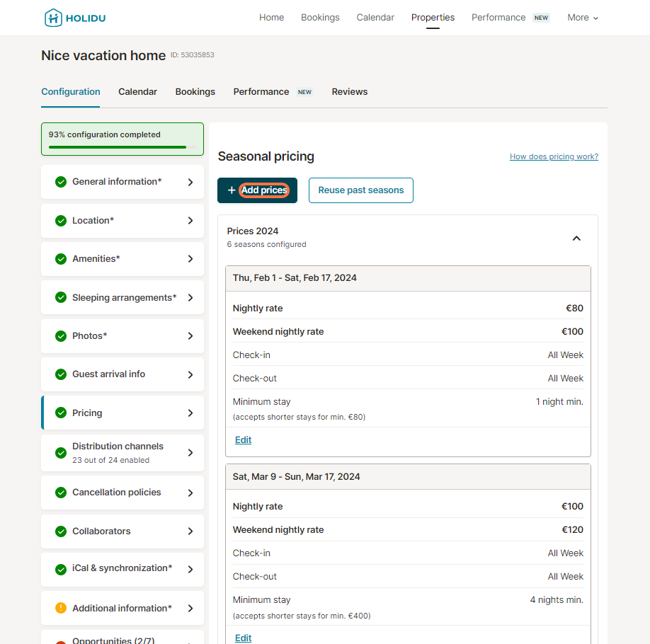The image size is (650, 644).
Task: Click green checkmark icon beside Collaborators
Action: tap(61, 531)
